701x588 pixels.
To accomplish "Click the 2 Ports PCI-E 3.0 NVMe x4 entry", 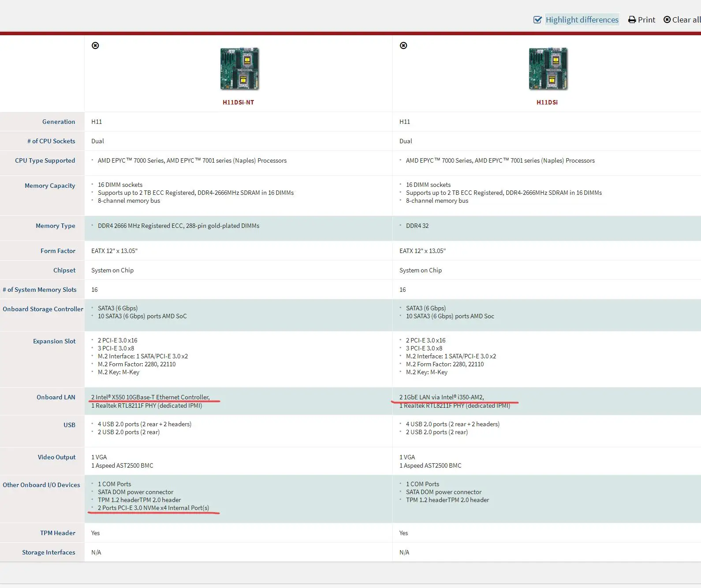I will pos(153,508).
